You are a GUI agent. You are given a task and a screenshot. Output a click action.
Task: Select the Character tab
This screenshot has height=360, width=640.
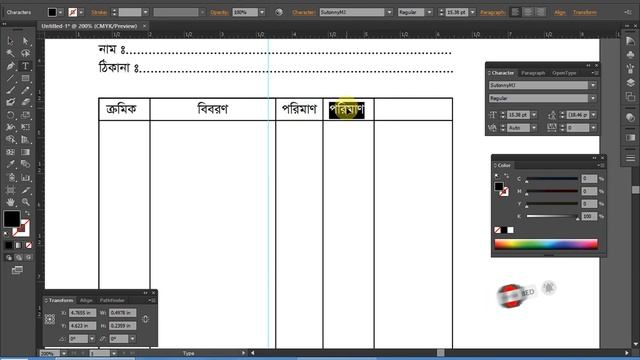click(x=502, y=73)
